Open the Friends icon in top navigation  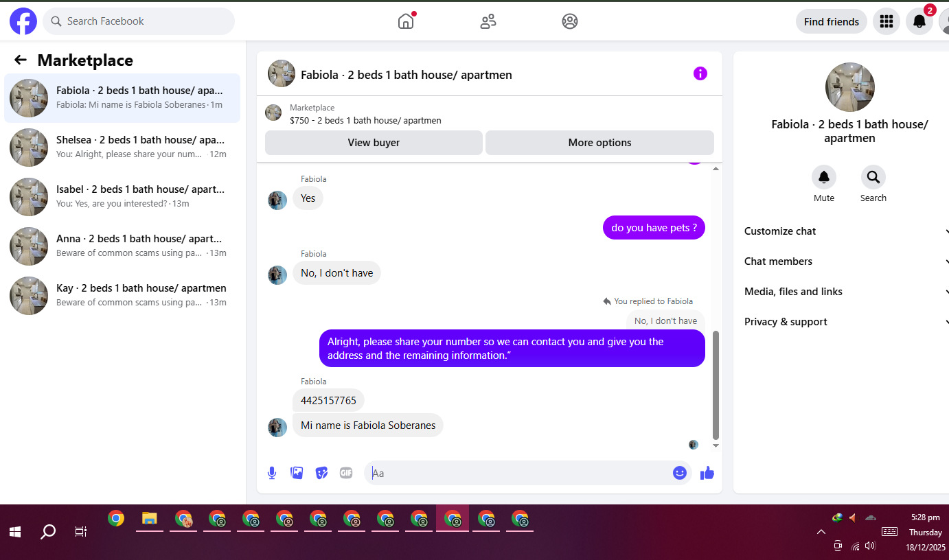488,21
